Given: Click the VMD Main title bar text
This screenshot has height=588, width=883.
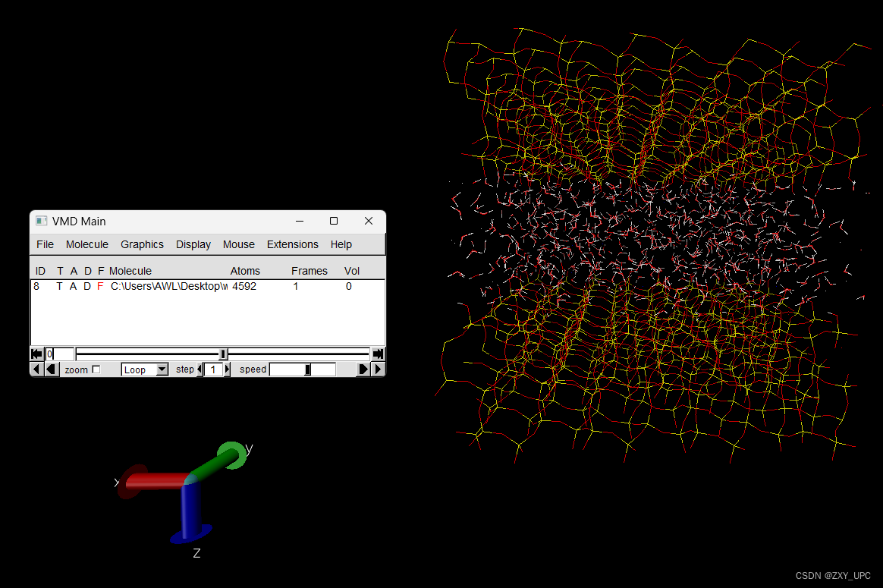Looking at the screenshot, I should click(79, 222).
